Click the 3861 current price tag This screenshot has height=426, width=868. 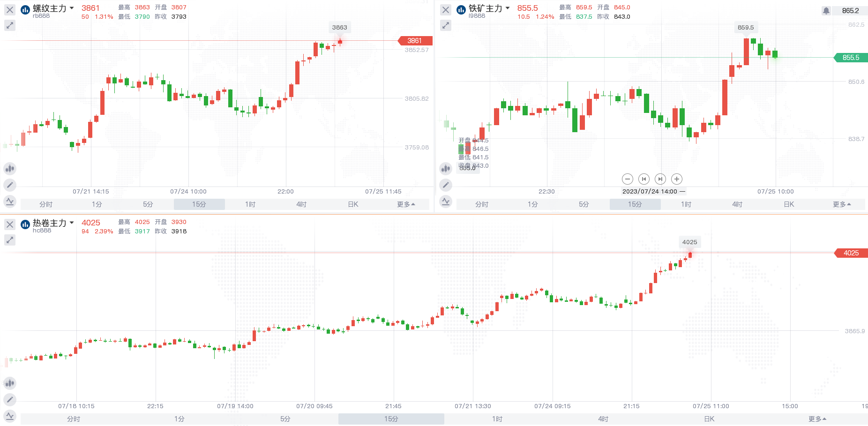pos(415,41)
